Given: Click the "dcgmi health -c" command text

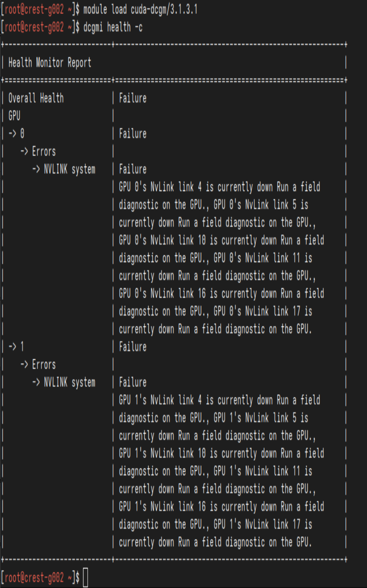Looking at the screenshot, I should coord(113,27).
